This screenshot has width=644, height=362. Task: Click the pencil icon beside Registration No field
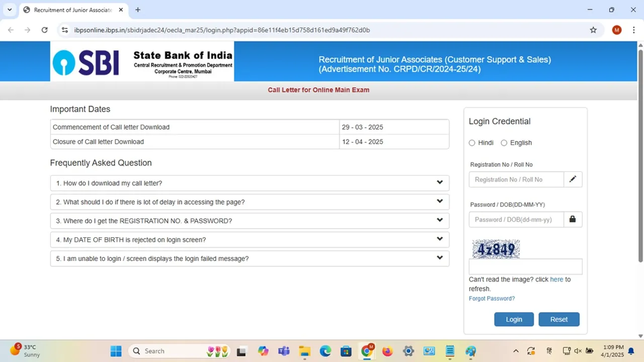pyautogui.click(x=573, y=179)
